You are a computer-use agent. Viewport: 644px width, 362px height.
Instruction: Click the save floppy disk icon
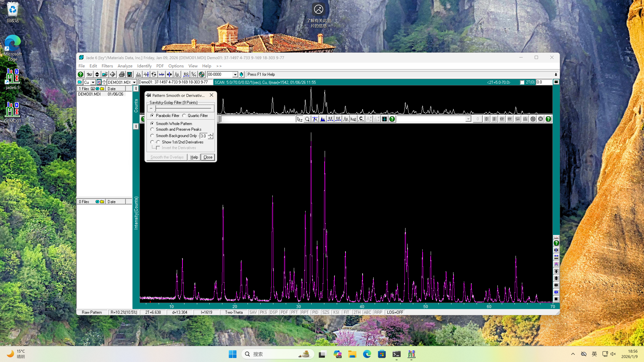(129, 74)
